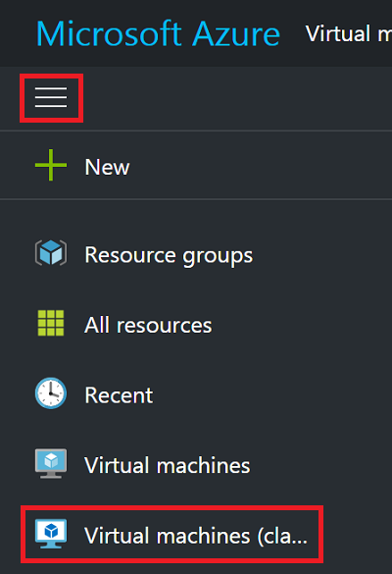Screen dimensions: 392x574
Task: Click the green plus New icon
Action: [51, 165]
